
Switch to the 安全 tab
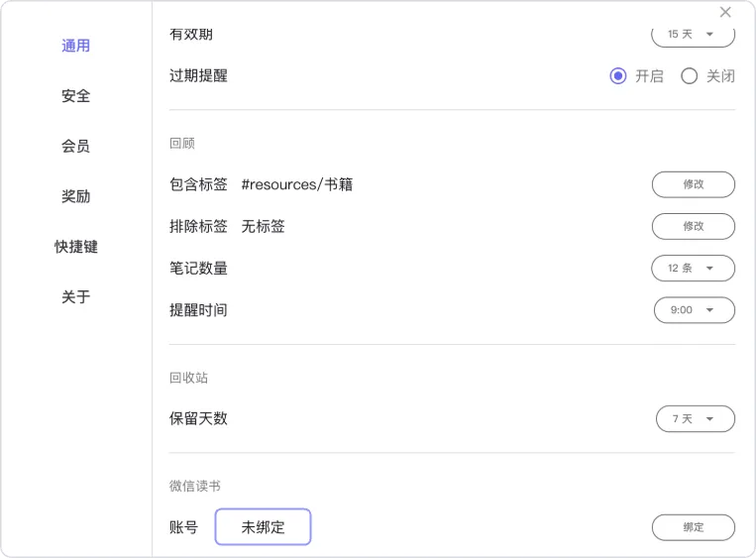pyautogui.click(x=75, y=95)
